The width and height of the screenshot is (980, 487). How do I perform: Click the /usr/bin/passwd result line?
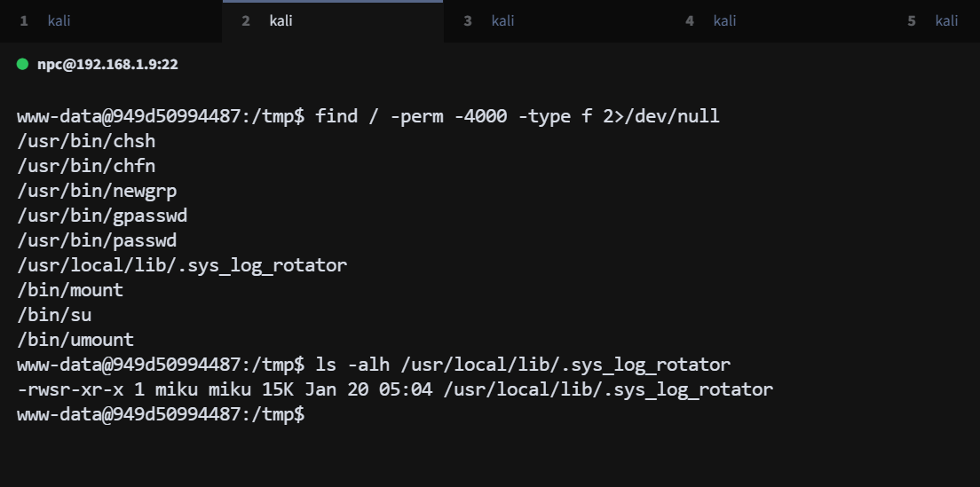pyautogui.click(x=97, y=240)
